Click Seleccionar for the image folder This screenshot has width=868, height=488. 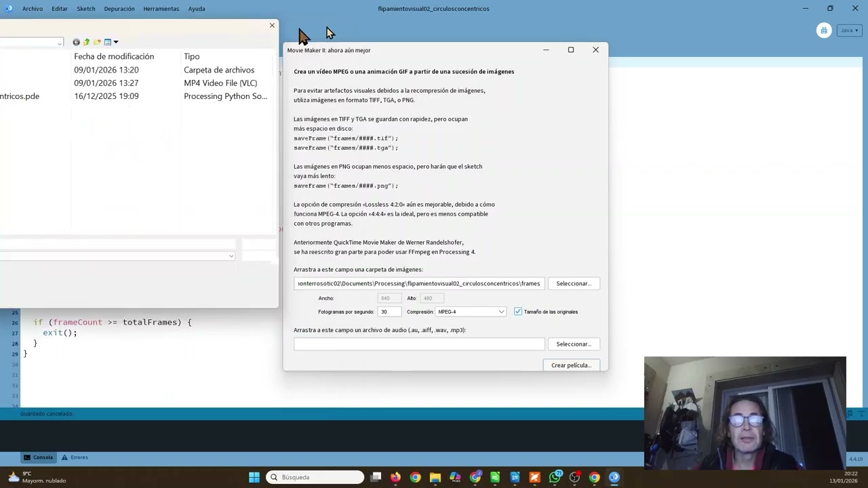pos(574,283)
